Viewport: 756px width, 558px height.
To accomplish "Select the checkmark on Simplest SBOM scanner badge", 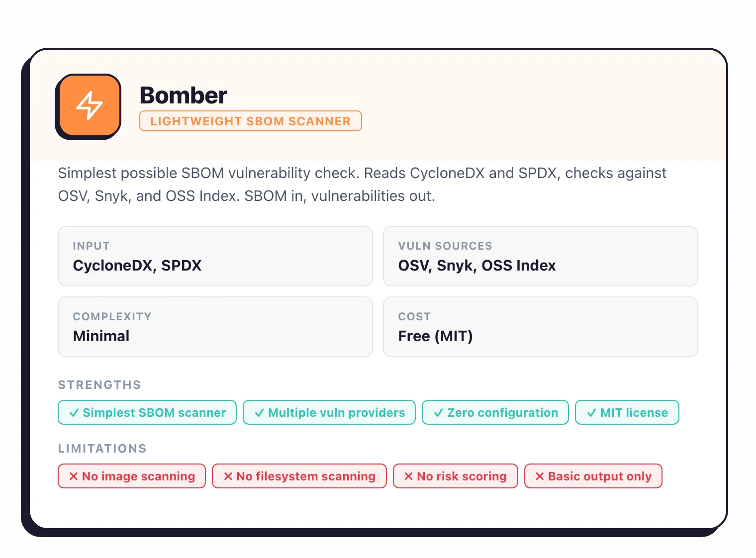I will tap(74, 412).
